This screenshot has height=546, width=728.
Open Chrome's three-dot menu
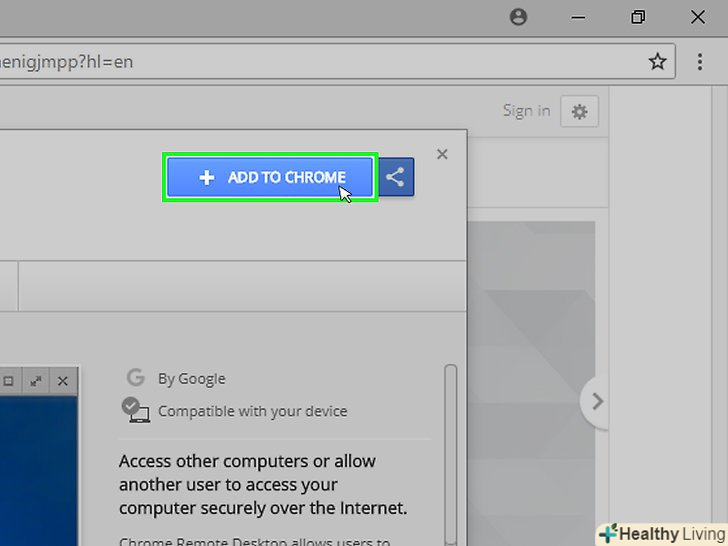(700, 61)
